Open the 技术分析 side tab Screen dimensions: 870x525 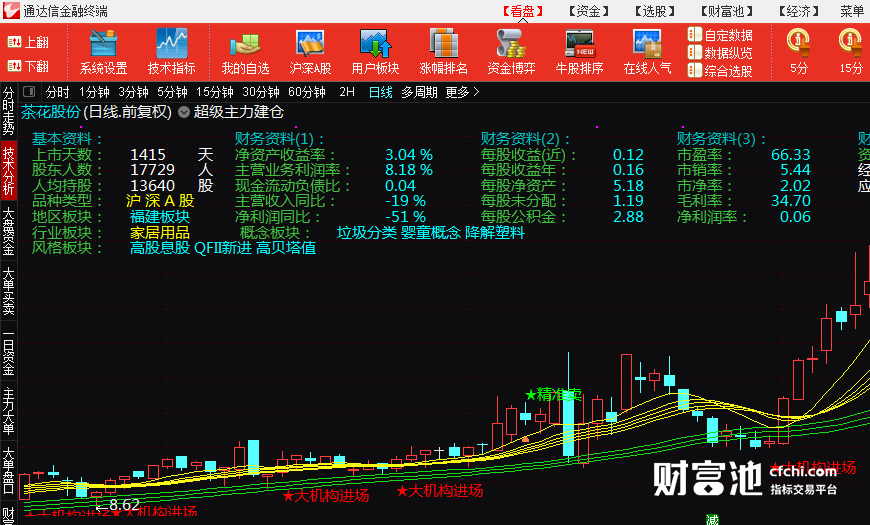point(8,171)
